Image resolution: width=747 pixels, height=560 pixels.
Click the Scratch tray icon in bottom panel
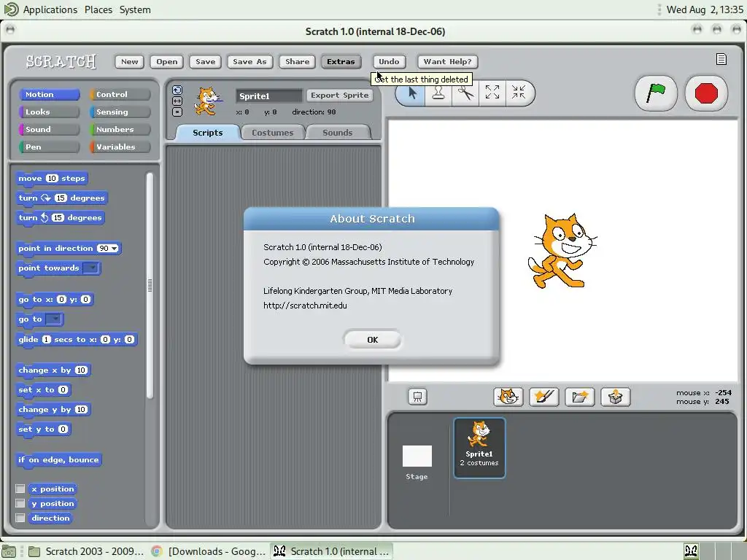(691, 551)
